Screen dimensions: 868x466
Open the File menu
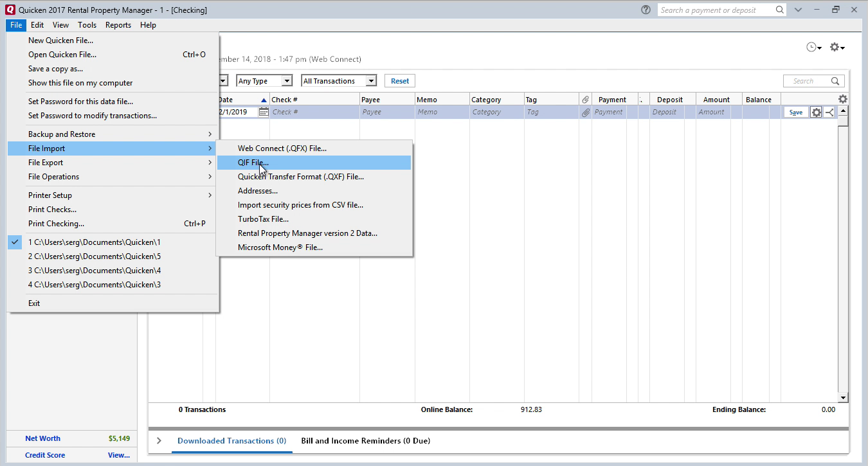16,25
